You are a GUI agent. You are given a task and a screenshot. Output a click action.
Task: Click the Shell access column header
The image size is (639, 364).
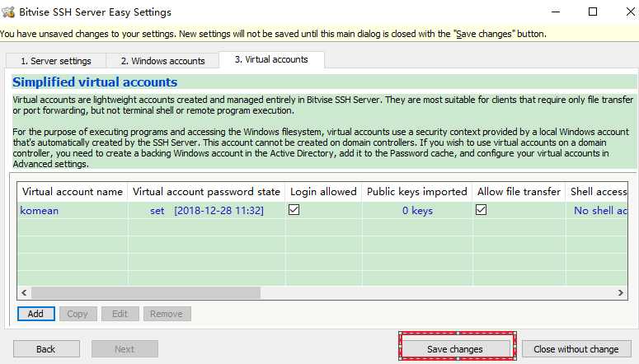(597, 191)
